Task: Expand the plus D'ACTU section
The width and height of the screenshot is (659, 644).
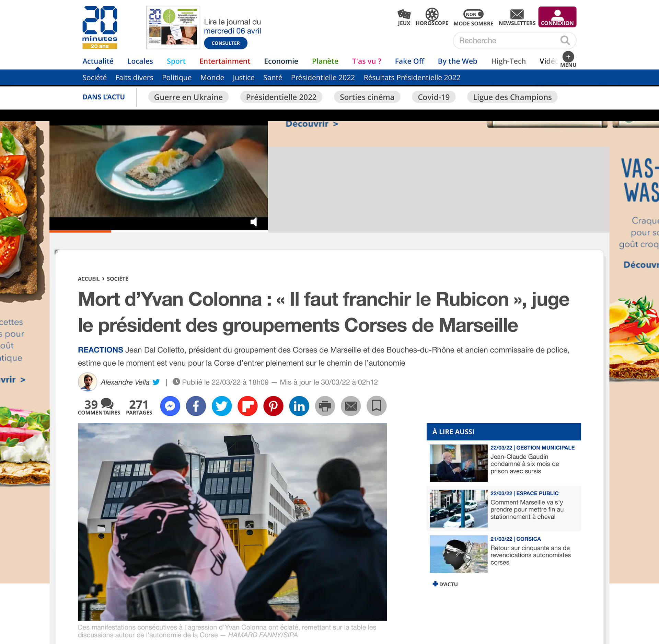Action: [x=445, y=584]
